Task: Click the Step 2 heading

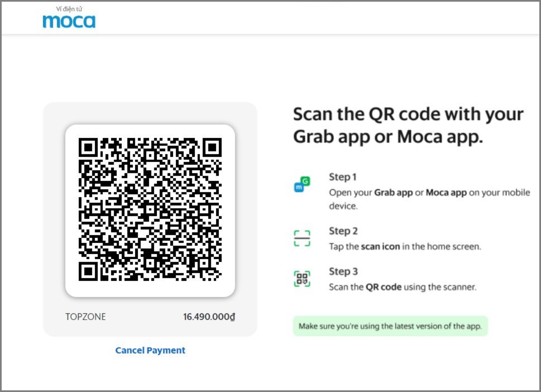Action: click(x=343, y=231)
